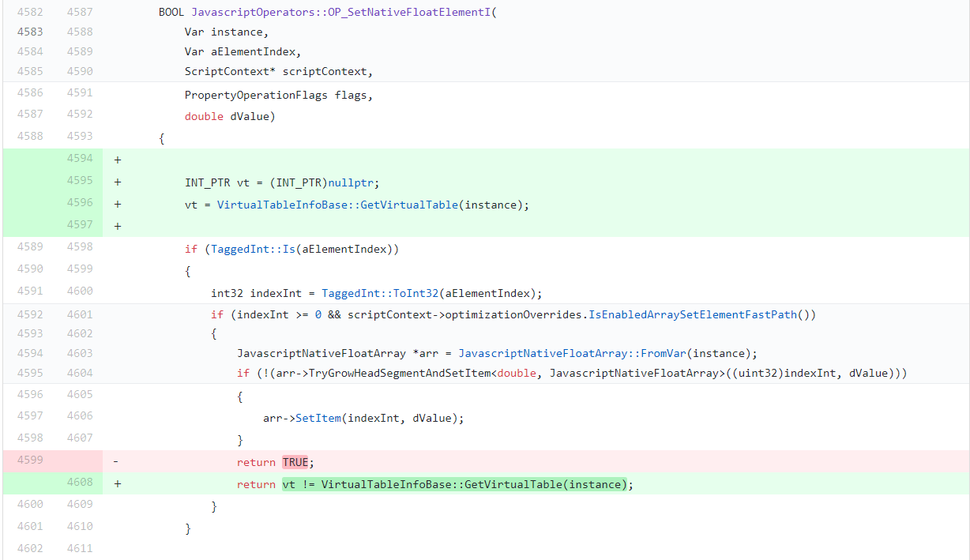Select the nullptr keyword in the INT_PTR line

[x=353, y=182]
